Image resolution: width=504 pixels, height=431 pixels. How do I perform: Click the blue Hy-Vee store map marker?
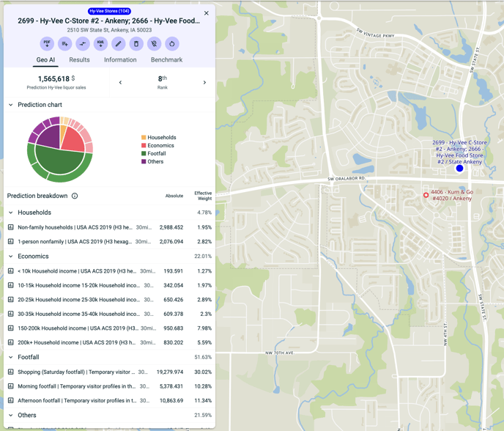[459, 168]
